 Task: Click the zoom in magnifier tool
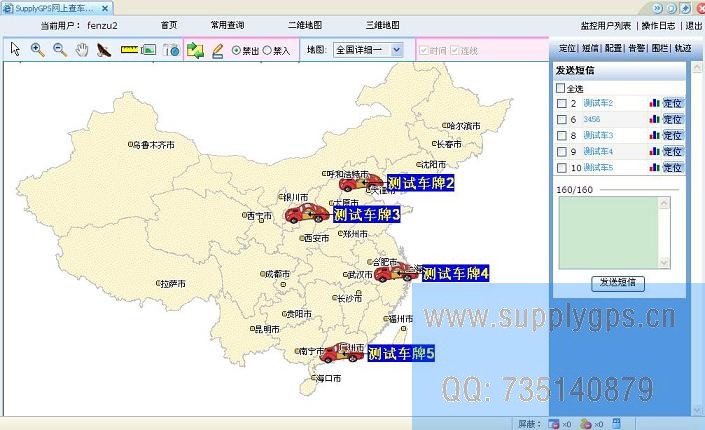37,49
